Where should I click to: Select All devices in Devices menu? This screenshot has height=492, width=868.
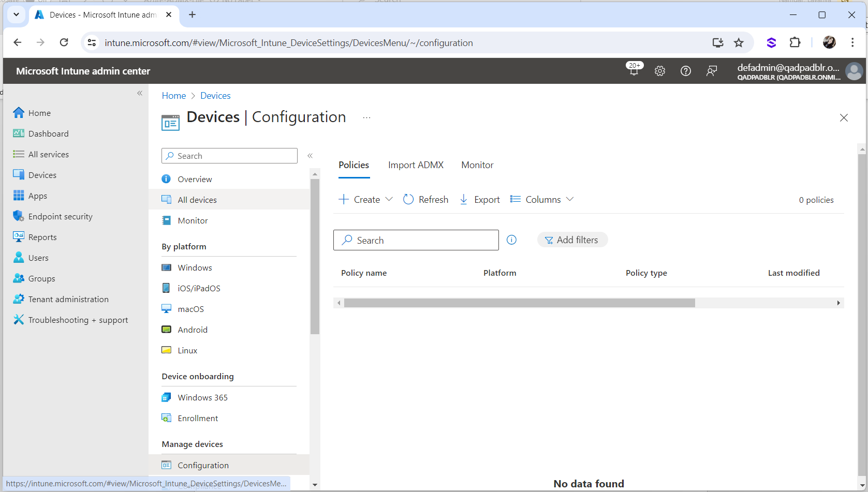tap(229, 200)
